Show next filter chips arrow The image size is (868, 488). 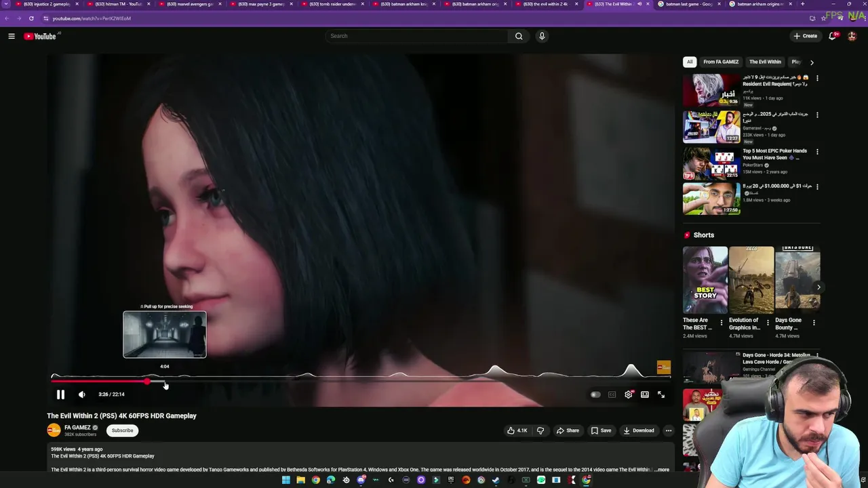812,62
